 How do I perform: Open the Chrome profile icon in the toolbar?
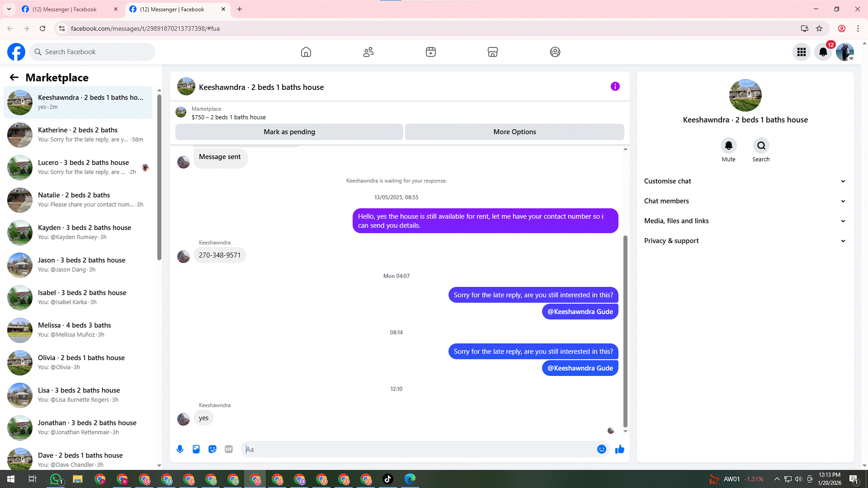coord(842,28)
